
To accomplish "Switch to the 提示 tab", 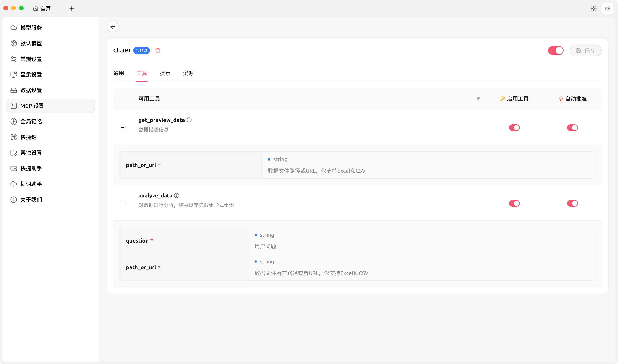I will pos(165,73).
